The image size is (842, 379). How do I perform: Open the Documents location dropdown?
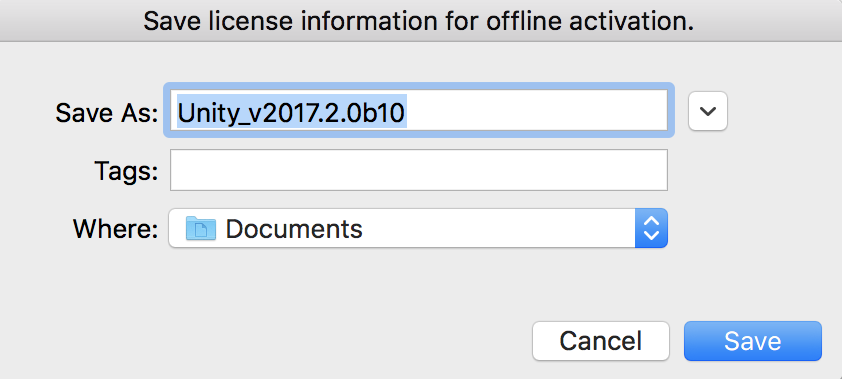tap(418, 228)
